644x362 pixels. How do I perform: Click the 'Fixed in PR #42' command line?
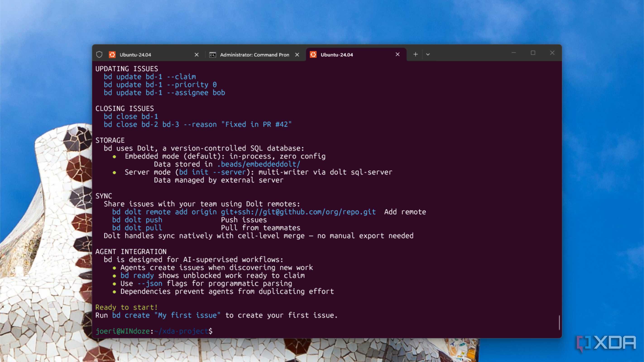198,124
